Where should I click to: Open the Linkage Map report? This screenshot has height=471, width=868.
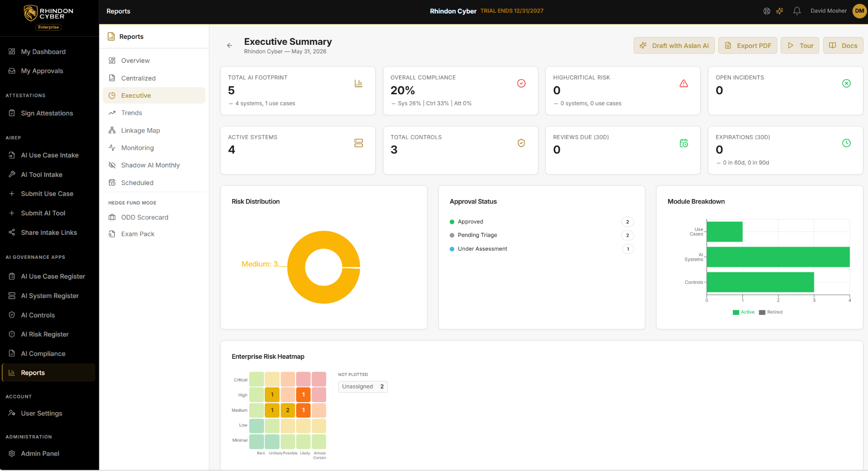pos(154,130)
